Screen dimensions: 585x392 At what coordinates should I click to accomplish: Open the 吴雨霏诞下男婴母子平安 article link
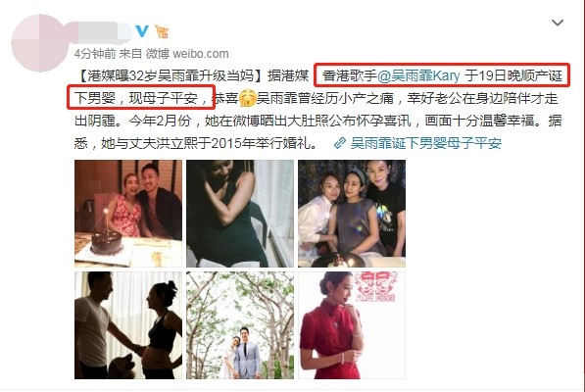point(425,143)
